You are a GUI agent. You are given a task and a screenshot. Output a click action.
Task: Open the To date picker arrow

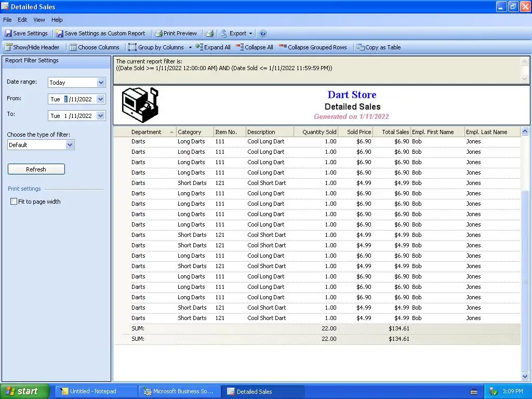(x=100, y=116)
